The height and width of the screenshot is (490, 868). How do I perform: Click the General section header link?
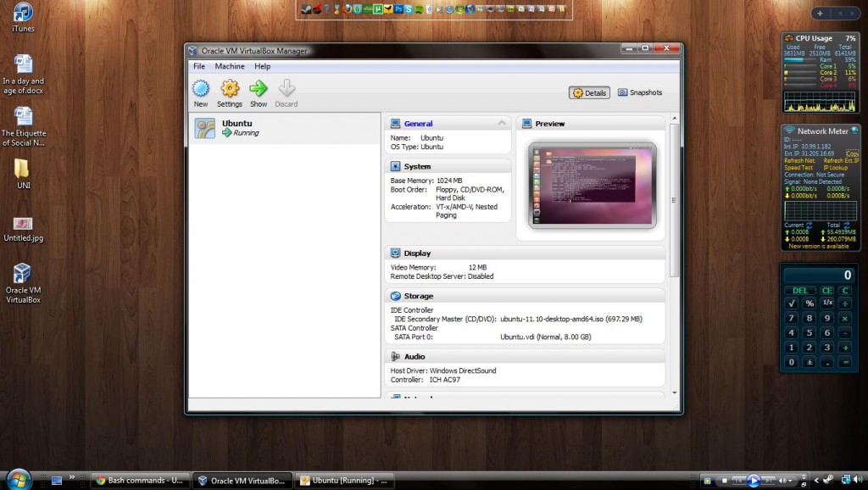click(x=418, y=124)
